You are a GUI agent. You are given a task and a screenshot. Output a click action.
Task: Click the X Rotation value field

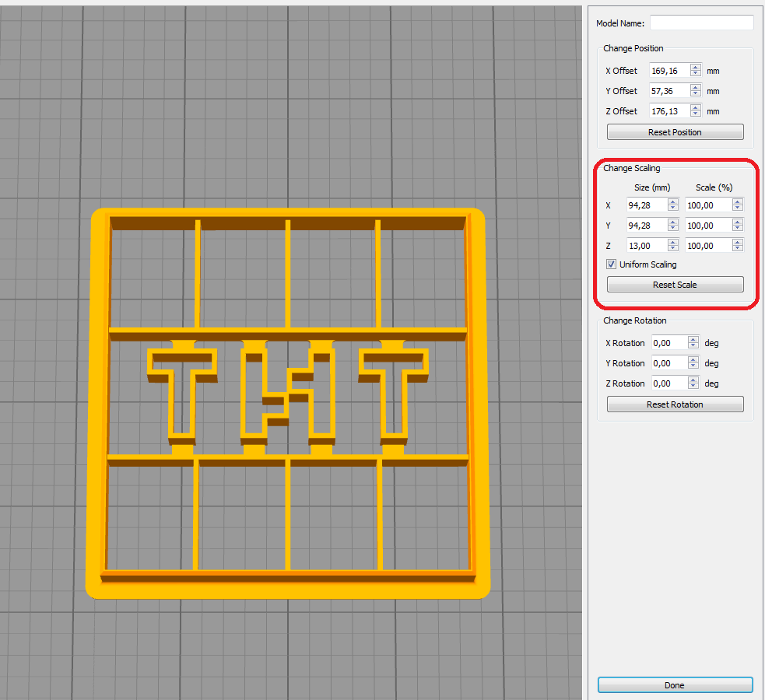click(x=669, y=343)
